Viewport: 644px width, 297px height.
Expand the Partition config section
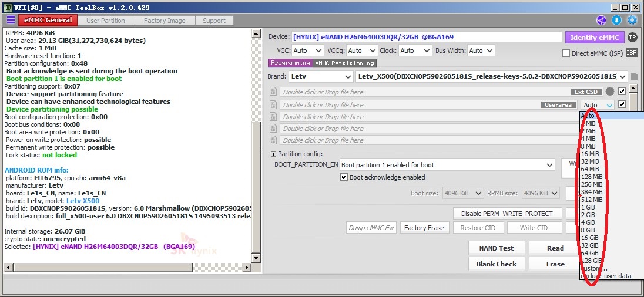274,154
